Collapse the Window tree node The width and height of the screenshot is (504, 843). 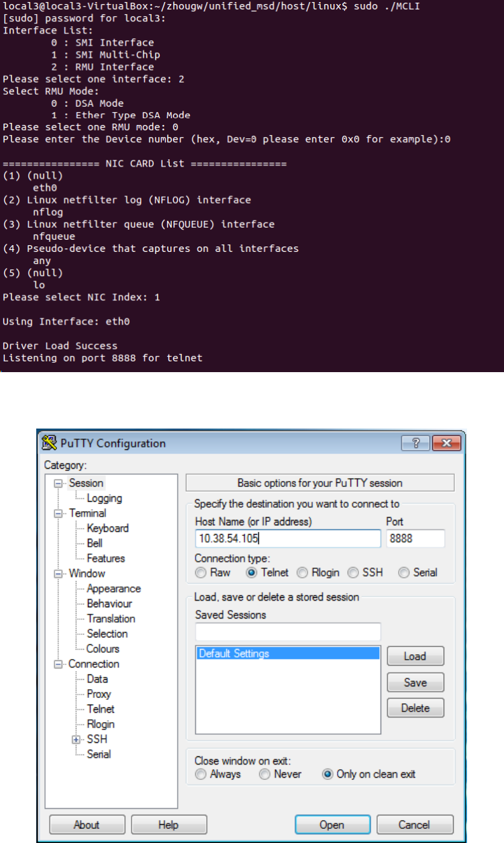point(58,574)
